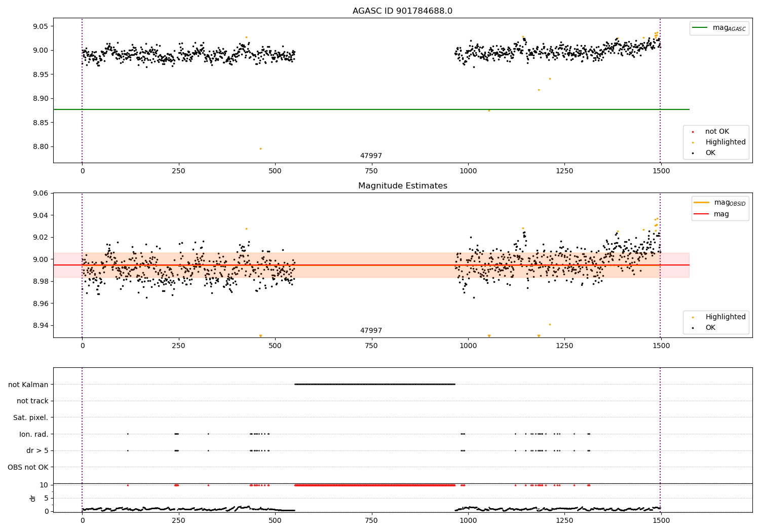
Task: Click the '10' tick on the dr axis
Action: (44, 485)
